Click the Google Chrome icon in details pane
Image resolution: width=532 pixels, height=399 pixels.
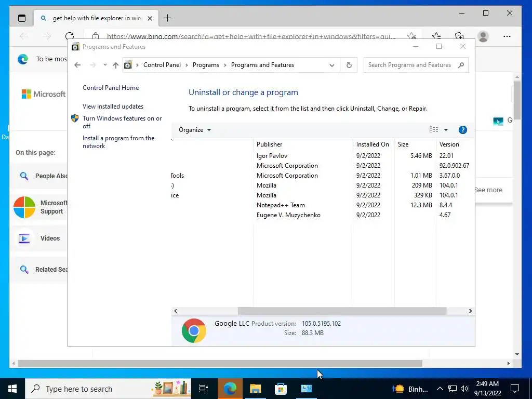(x=194, y=330)
